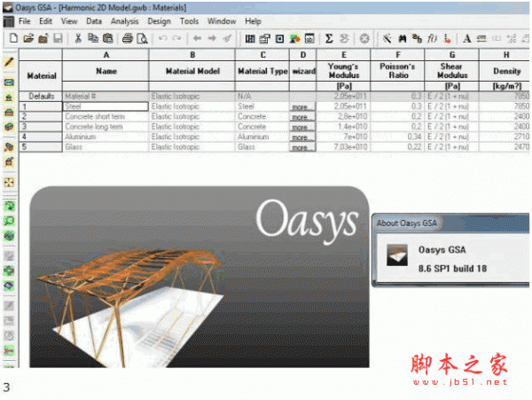Open the File menu
This screenshot has width=532, height=400.
(25, 21)
